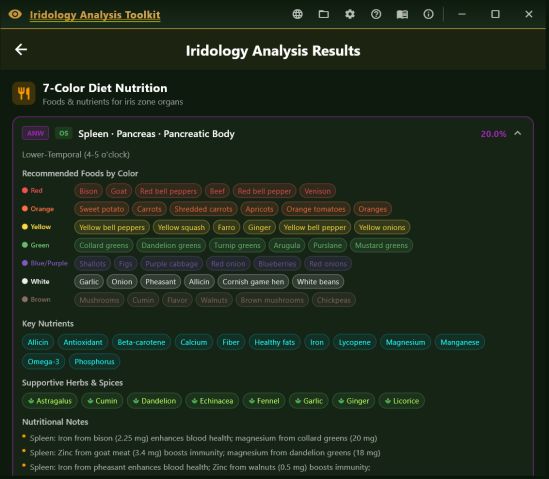Select the Pheasant chip
549x479 pixels.
160,282
